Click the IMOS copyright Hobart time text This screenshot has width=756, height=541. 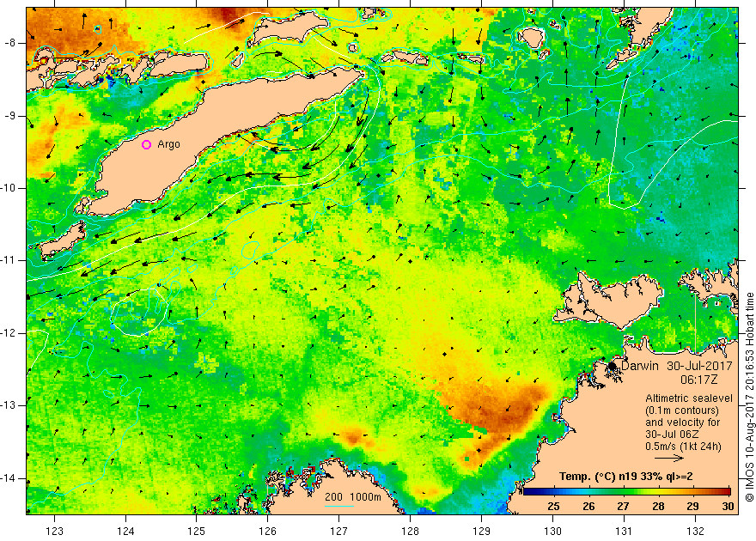click(750, 398)
